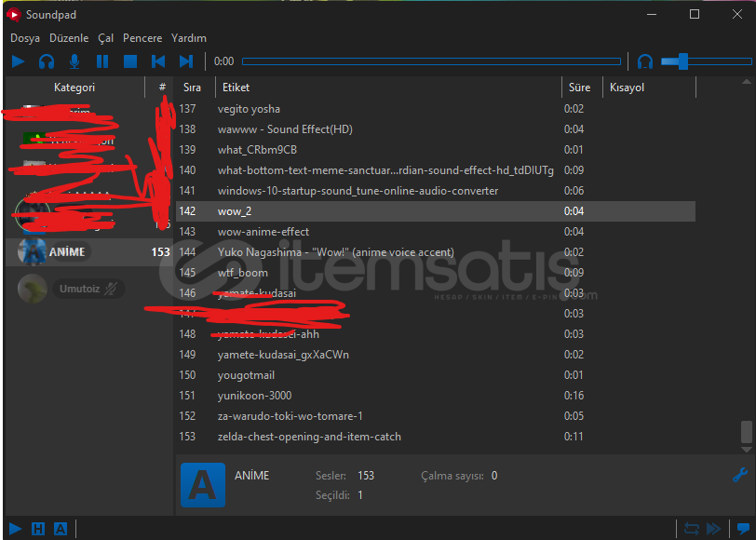Image resolution: width=756 pixels, height=540 pixels.
Task: Select sound 'yougotmail'
Action: click(436, 375)
